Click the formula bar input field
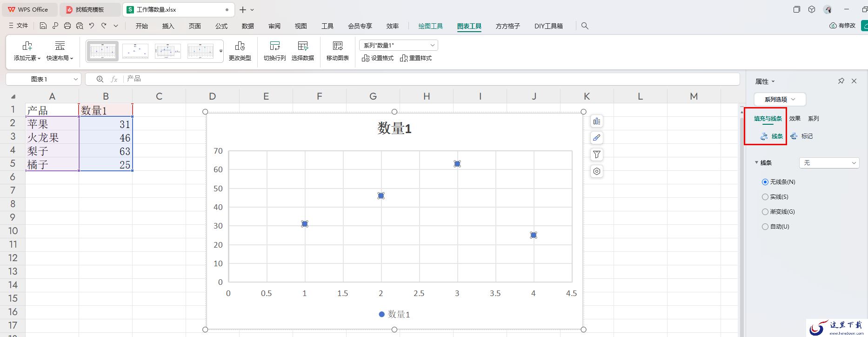The image size is (868, 337). coord(431,79)
